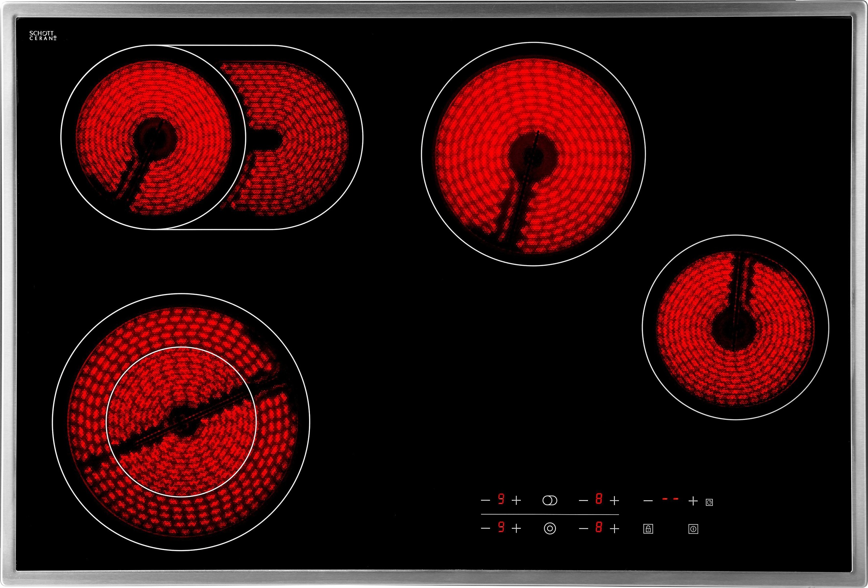
Task: Touch the inner ring of dual zone
Action: point(182,422)
